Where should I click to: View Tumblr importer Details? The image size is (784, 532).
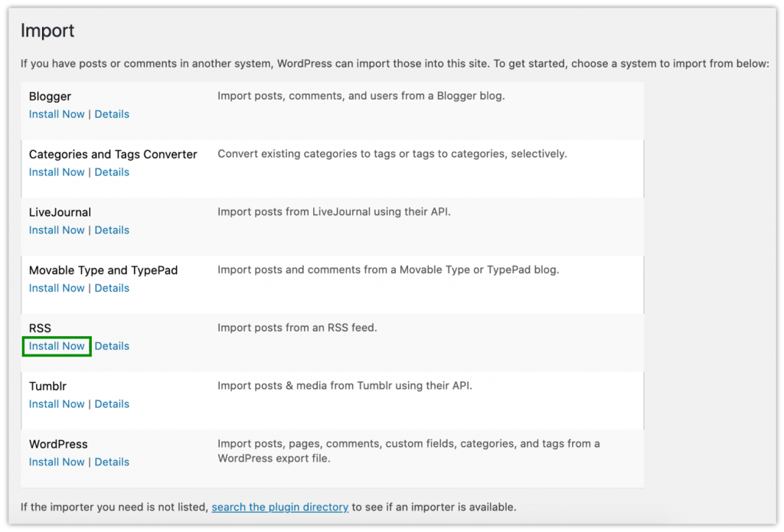pos(112,403)
